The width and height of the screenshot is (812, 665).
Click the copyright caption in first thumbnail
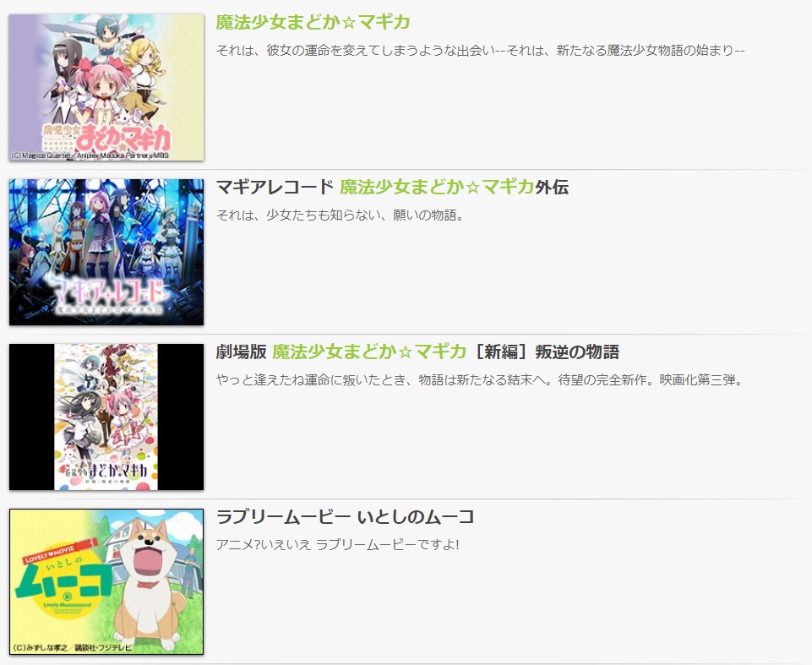(x=90, y=155)
